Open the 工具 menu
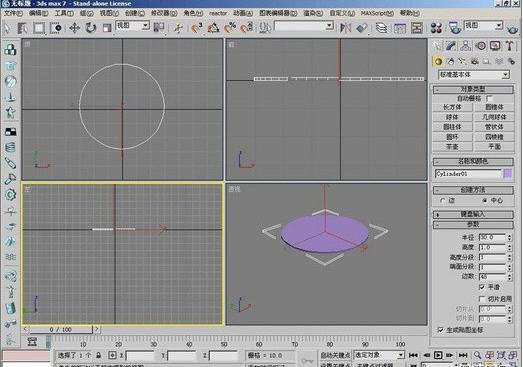 64,13
